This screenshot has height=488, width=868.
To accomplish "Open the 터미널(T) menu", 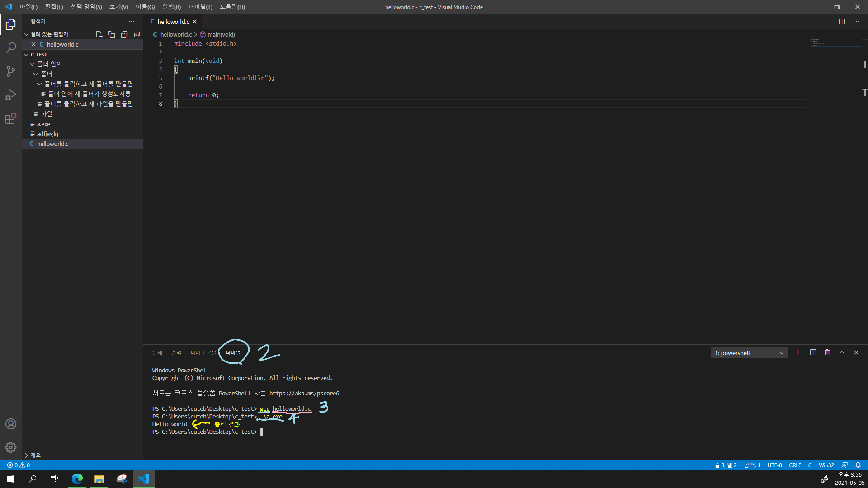I will (x=200, y=7).
